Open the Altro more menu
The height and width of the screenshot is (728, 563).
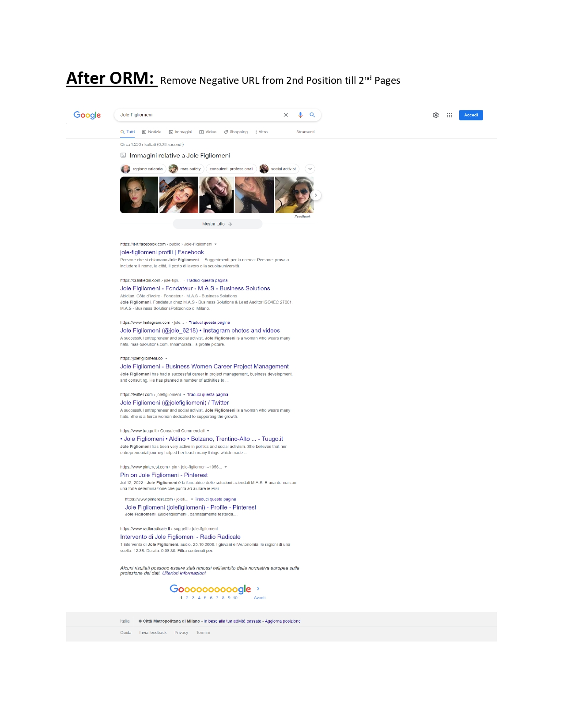click(x=261, y=132)
